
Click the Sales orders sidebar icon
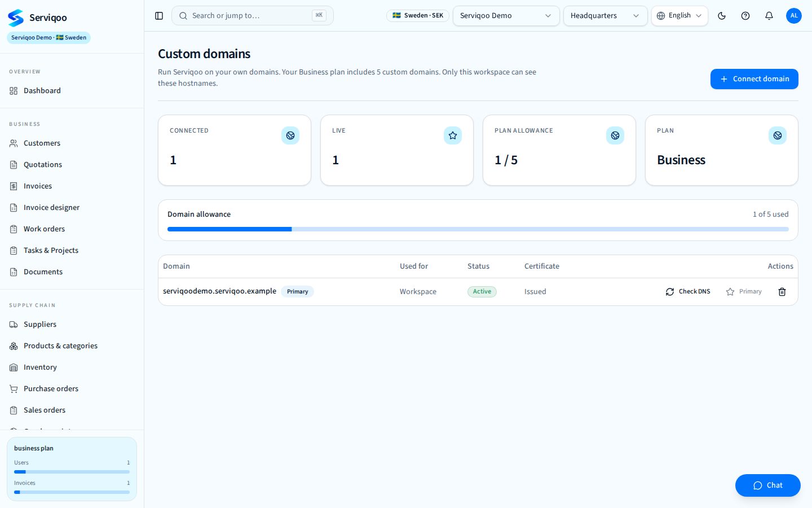(x=14, y=410)
